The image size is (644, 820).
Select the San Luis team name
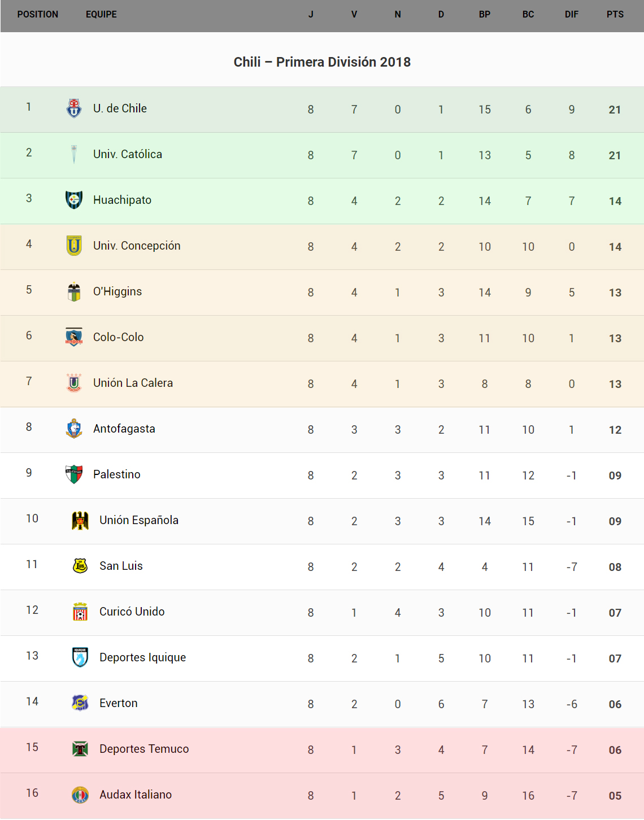click(121, 566)
